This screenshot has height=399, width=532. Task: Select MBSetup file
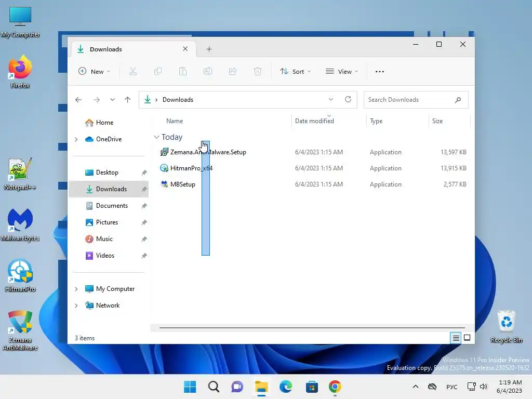coord(183,184)
